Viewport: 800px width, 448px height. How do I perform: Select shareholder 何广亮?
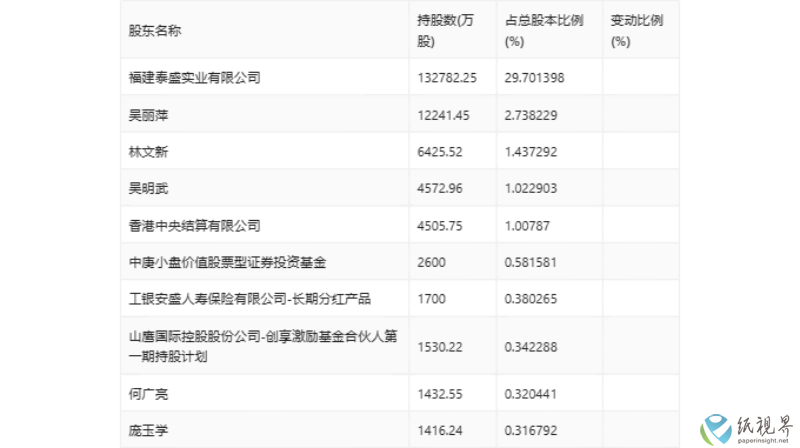148,394
